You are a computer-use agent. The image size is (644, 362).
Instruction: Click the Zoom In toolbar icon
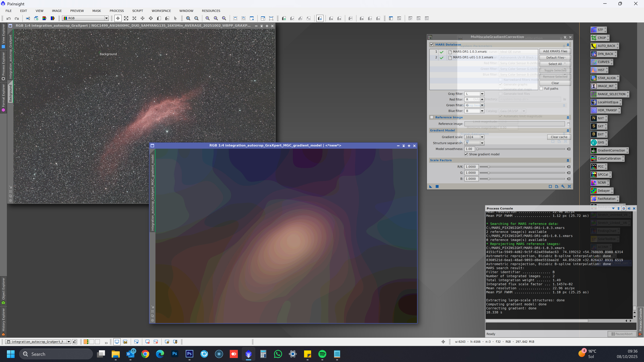click(188, 18)
